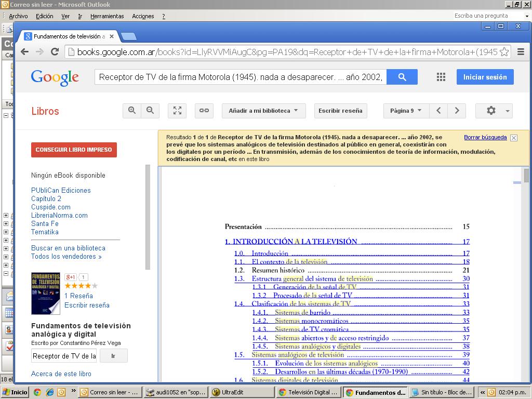Click CONSEGUIR LIBRO IMPRESO button

click(x=74, y=150)
